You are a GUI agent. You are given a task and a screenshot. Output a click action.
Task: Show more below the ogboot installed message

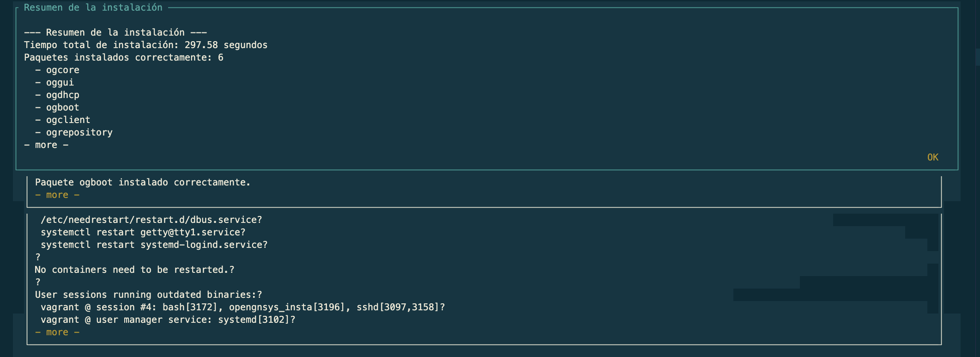coord(57,195)
